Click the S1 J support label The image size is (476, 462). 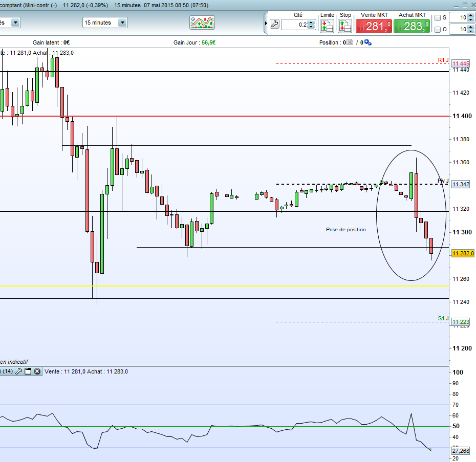tap(443, 318)
